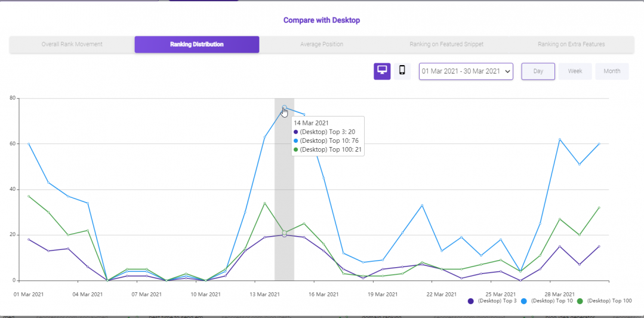
Task: Click the (Desktop) Top 10 legend label
Action: coord(552,301)
